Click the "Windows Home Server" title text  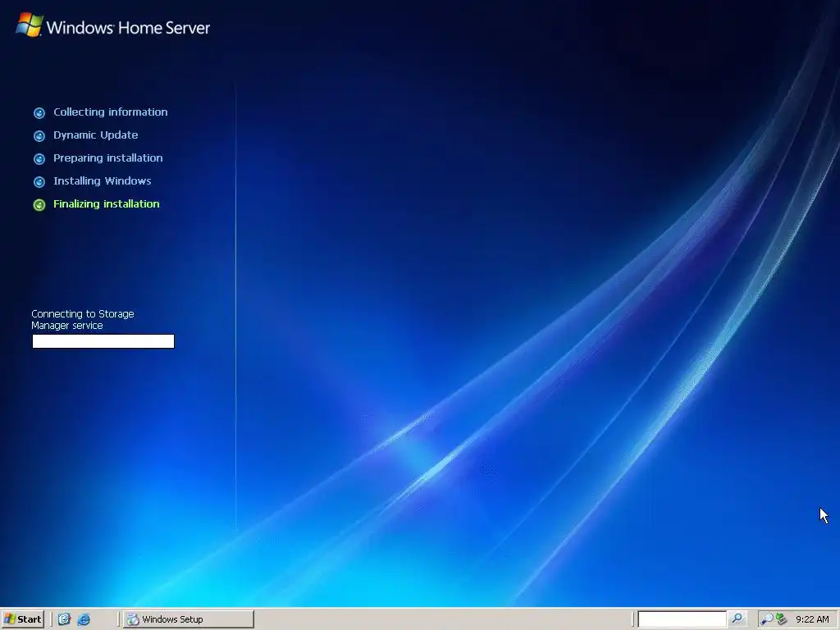pos(128,27)
